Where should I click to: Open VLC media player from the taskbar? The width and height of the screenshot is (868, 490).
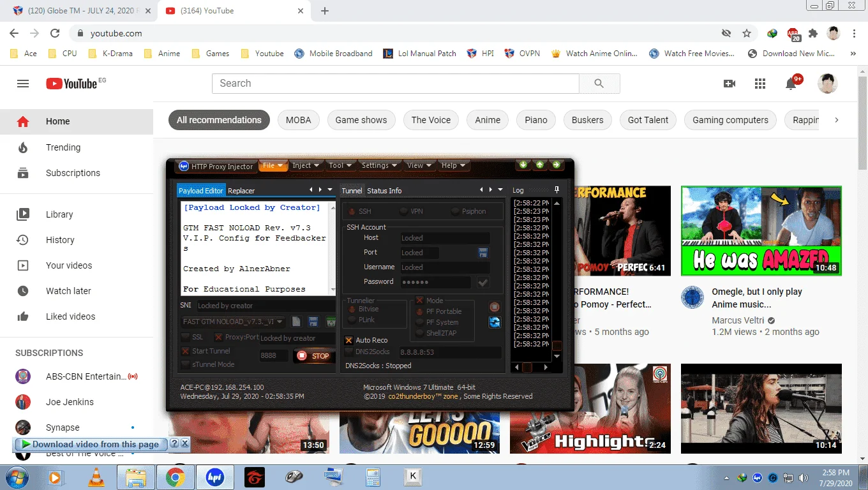[x=96, y=477]
